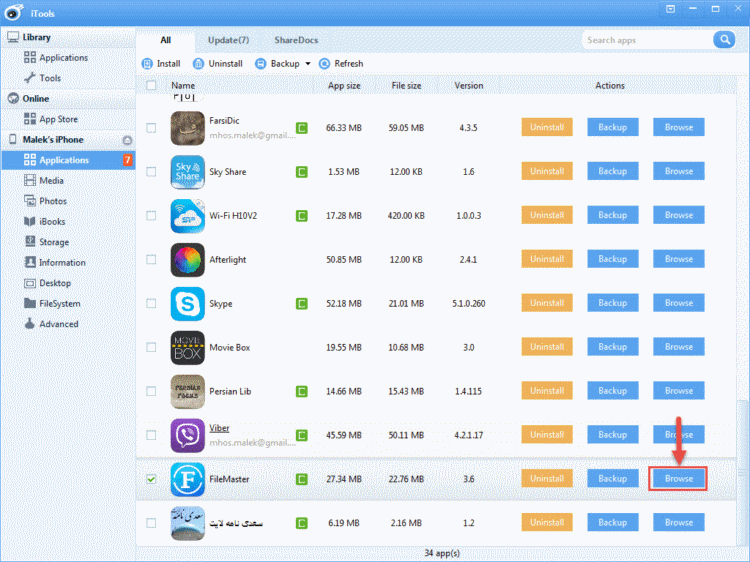This screenshot has height=562, width=750.
Task: Collapse the Online section
Action: pyautogui.click(x=68, y=99)
